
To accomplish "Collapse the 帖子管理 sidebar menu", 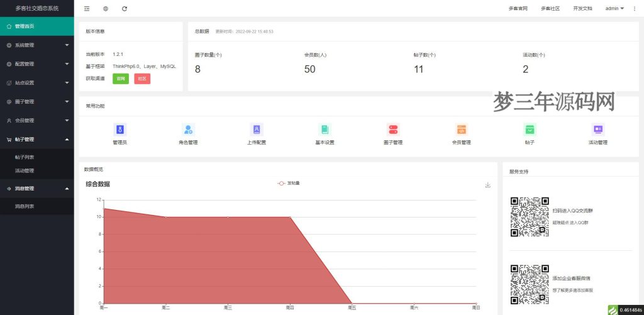I will 37,140.
